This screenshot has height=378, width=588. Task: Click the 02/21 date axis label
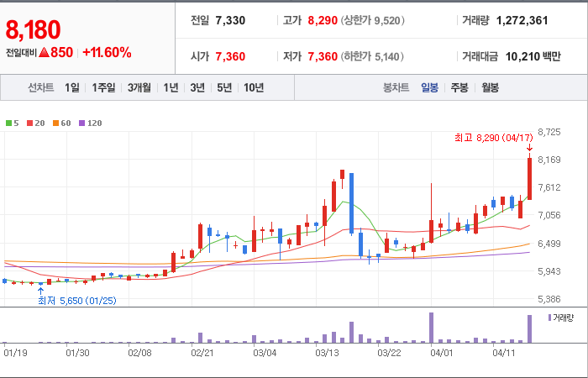pyautogui.click(x=202, y=353)
